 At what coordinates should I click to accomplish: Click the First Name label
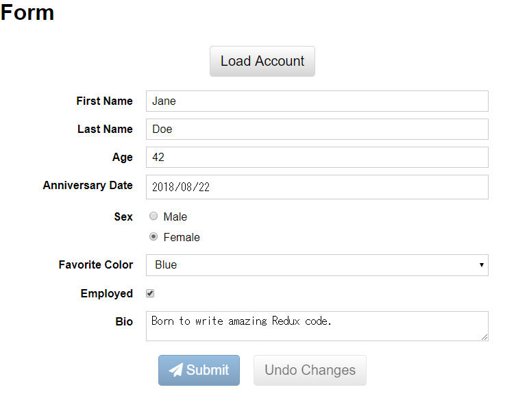point(104,101)
